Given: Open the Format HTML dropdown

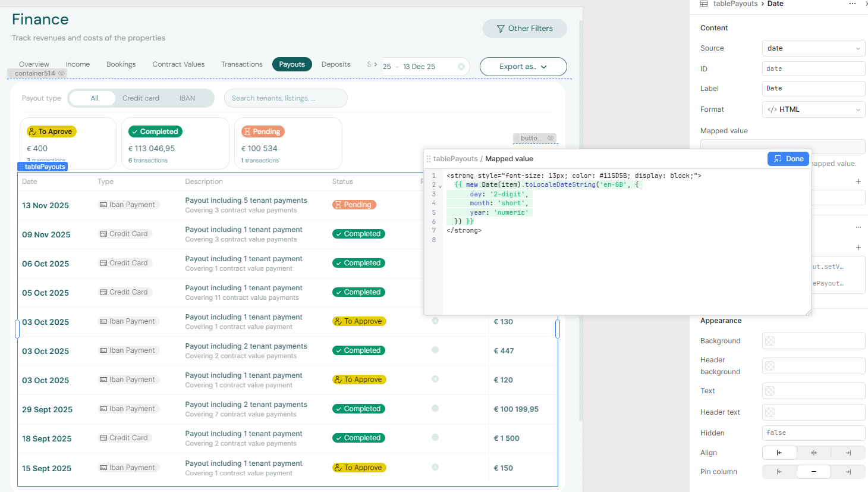Looking at the screenshot, I should (x=813, y=109).
